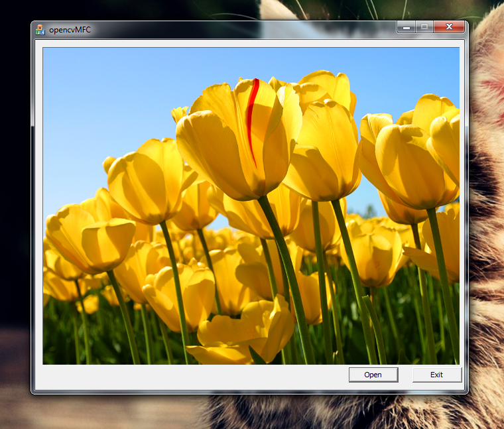Click the blurred desktop area below the window
Image resolution: width=504 pixels, height=429 pixels.
[x=99, y=412]
